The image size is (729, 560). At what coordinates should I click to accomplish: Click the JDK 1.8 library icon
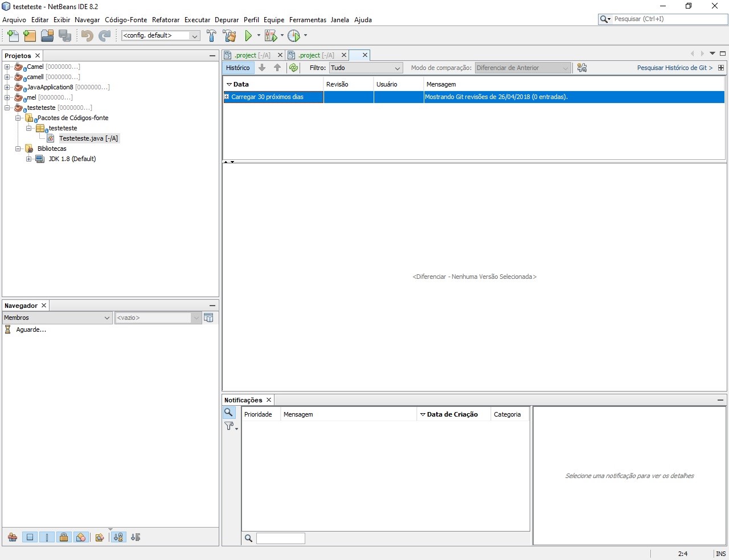pos(40,159)
